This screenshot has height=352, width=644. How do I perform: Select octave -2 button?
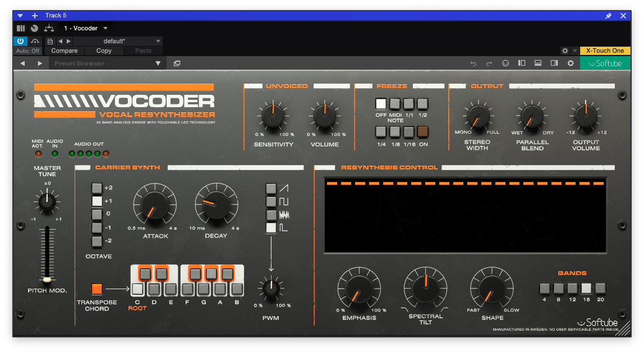click(x=96, y=241)
